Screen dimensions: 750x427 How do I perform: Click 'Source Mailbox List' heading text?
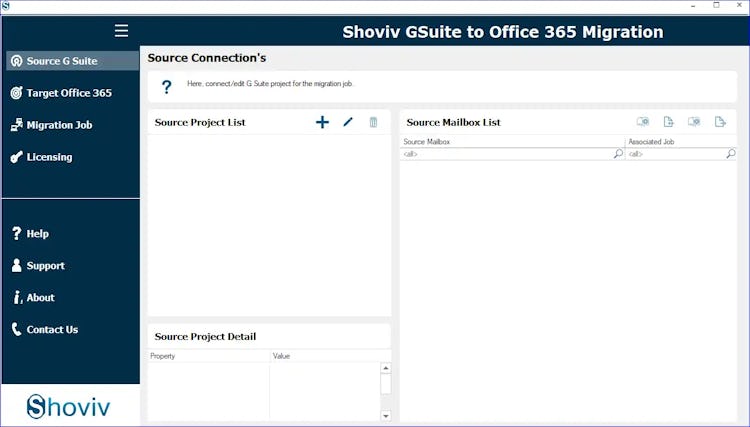[453, 122]
